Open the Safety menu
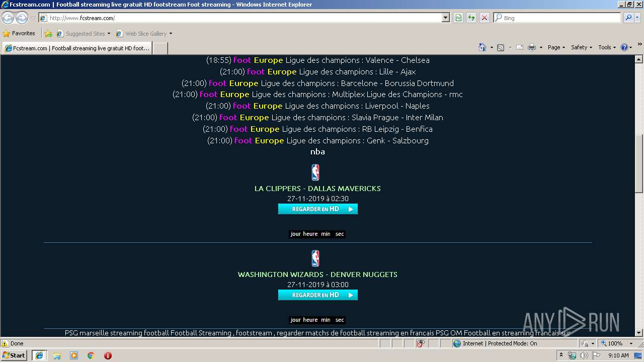 pyautogui.click(x=582, y=47)
